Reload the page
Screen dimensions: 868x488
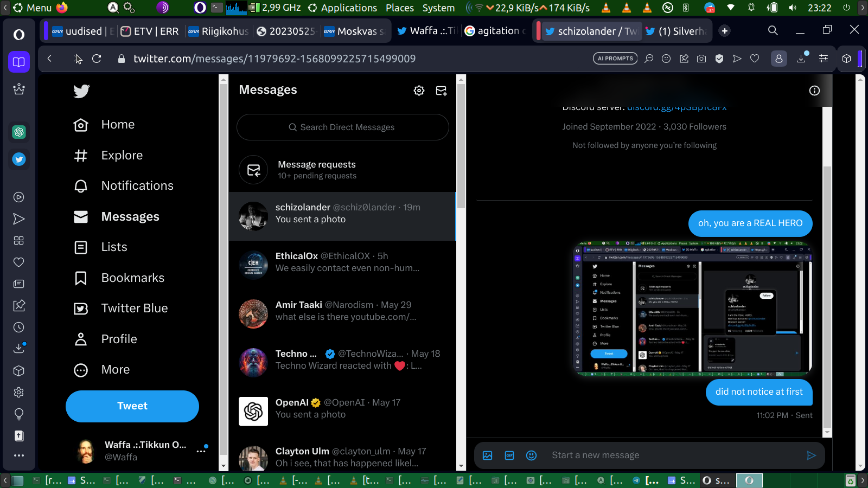(x=97, y=59)
